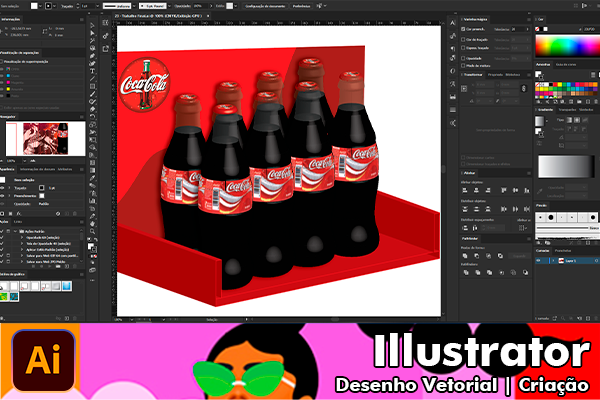
Task: Expand Traçado row in Aparência panel
Action: [x=9, y=188]
